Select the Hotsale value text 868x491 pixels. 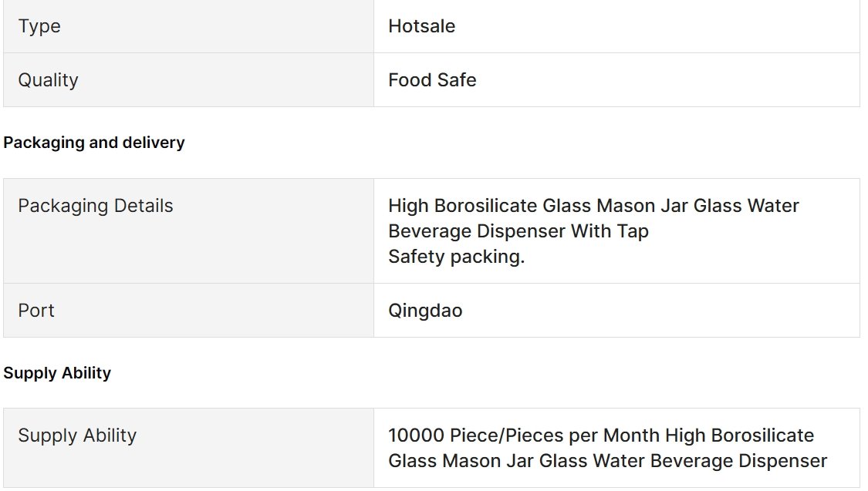421,26
